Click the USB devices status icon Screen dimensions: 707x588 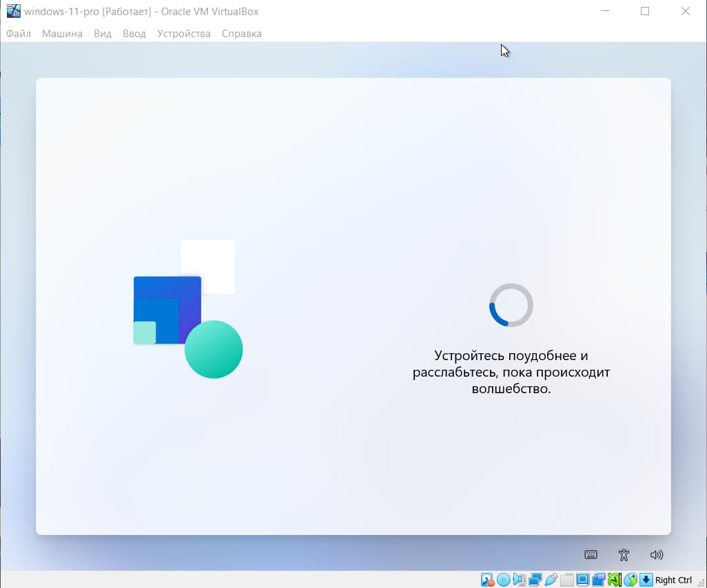[551, 580]
